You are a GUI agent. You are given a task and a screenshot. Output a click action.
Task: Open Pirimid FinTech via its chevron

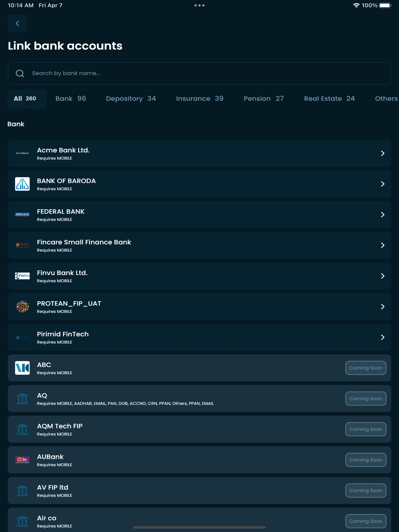383,337
